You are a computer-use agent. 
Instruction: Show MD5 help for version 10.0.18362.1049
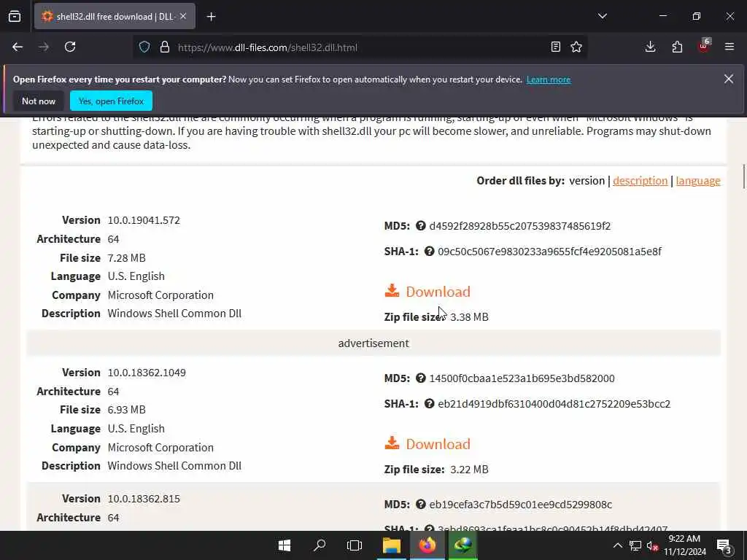(421, 378)
